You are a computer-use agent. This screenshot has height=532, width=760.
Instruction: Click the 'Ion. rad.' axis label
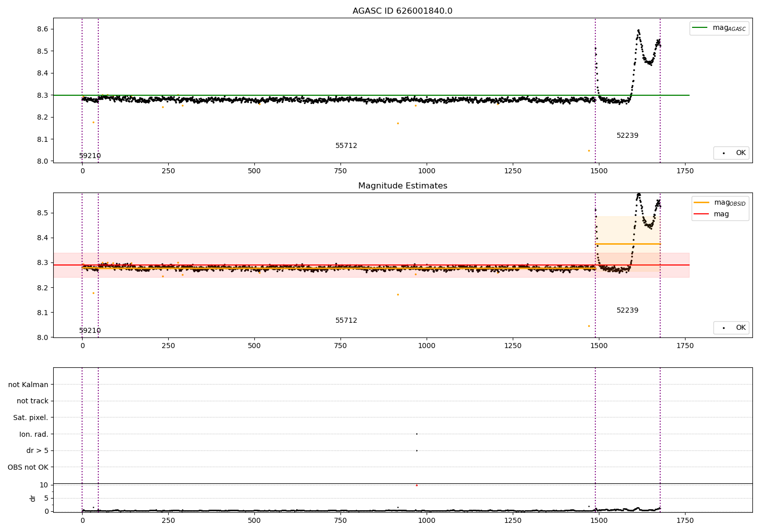34,434
